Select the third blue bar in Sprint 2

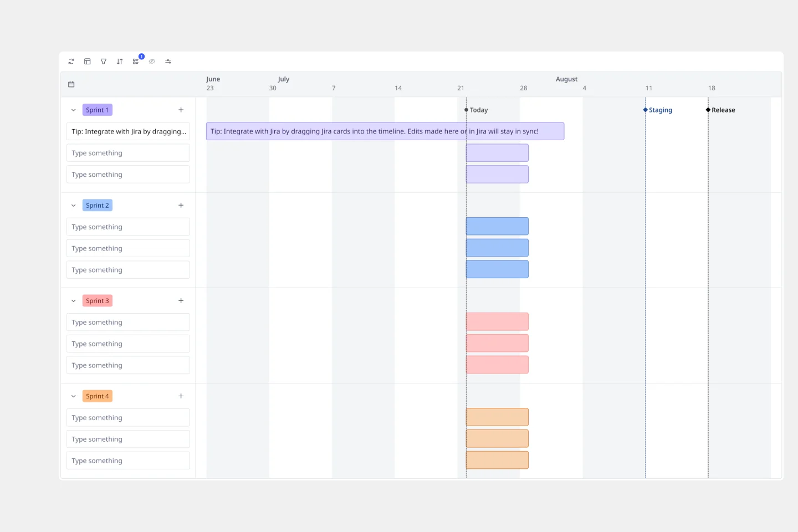tap(497, 269)
